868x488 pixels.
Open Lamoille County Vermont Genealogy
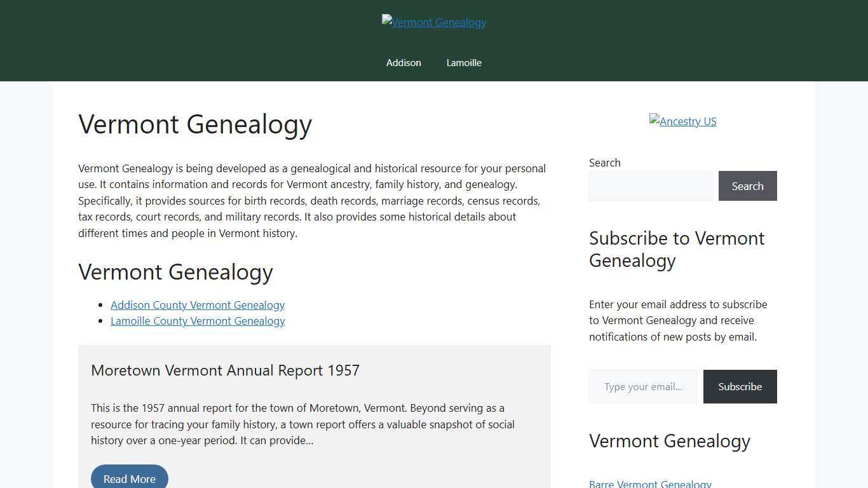pyautogui.click(x=198, y=321)
